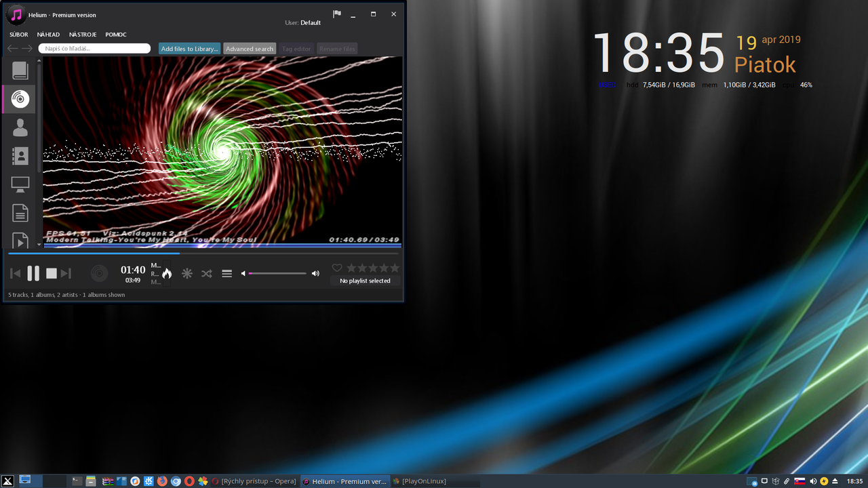This screenshot has height=488, width=868.
Task: Open the play-file view in sidebar
Action: click(x=20, y=239)
